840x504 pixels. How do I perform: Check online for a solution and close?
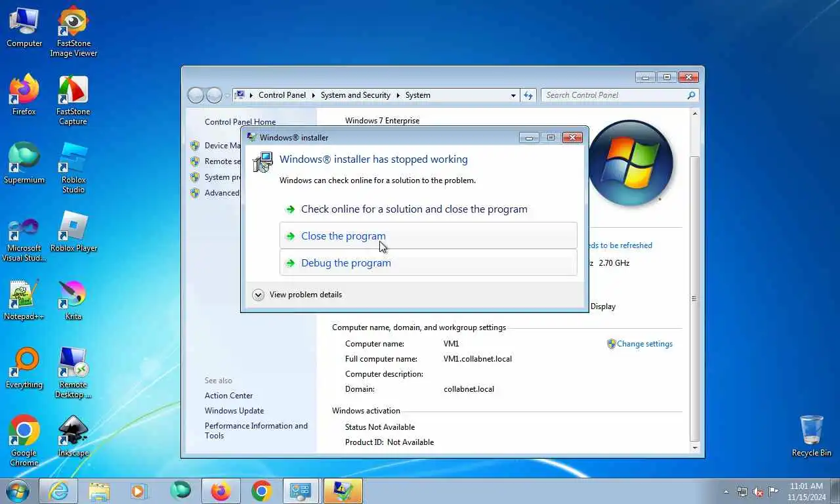pyautogui.click(x=428, y=209)
